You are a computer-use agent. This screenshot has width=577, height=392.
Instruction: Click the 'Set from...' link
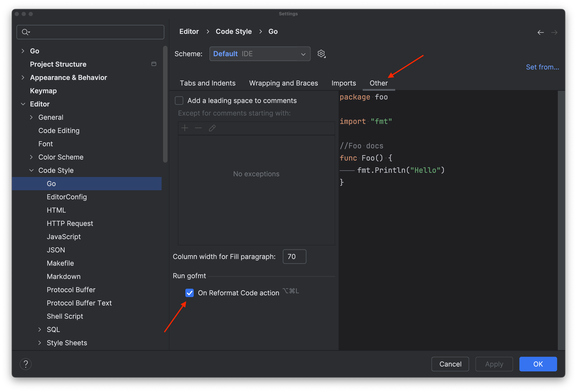click(542, 67)
